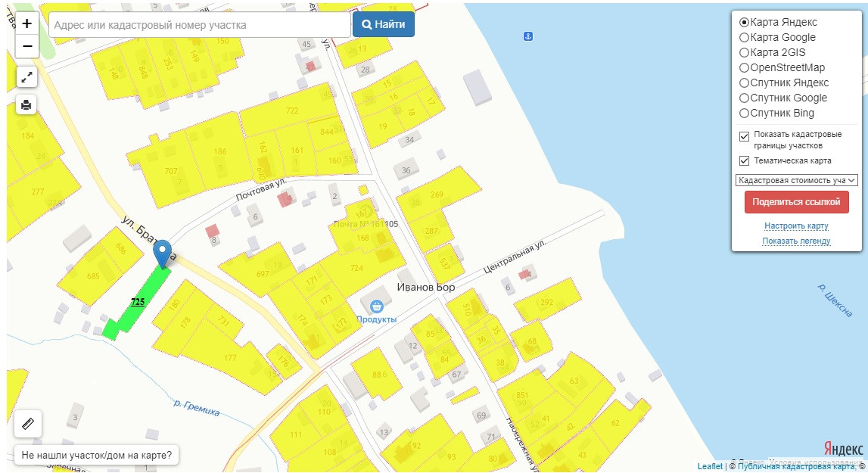Click the Яндекс logo
The height and width of the screenshot is (473, 868).
pos(843,449)
